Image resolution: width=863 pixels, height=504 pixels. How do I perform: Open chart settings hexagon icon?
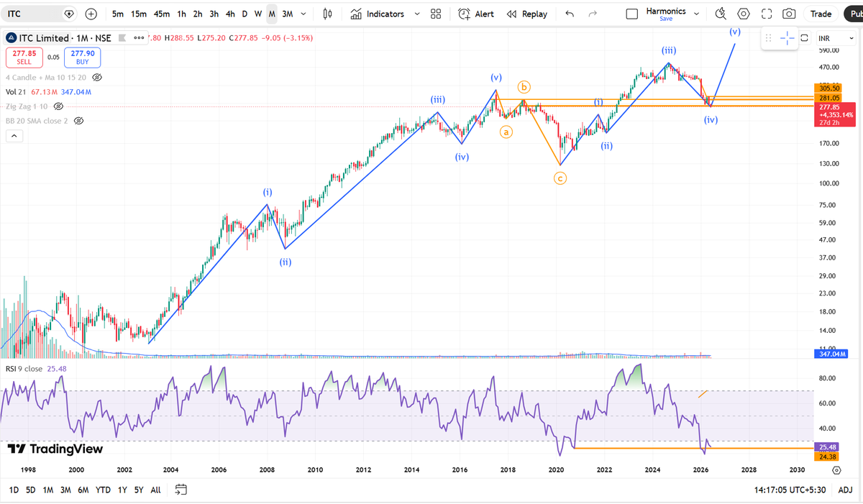(x=744, y=14)
